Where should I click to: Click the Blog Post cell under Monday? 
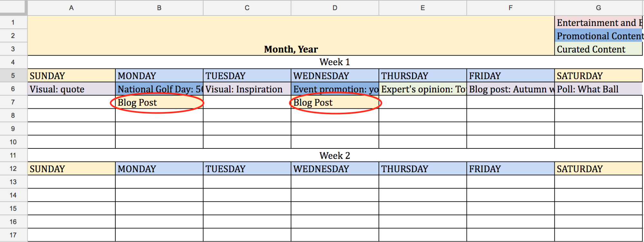(x=159, y=102)
